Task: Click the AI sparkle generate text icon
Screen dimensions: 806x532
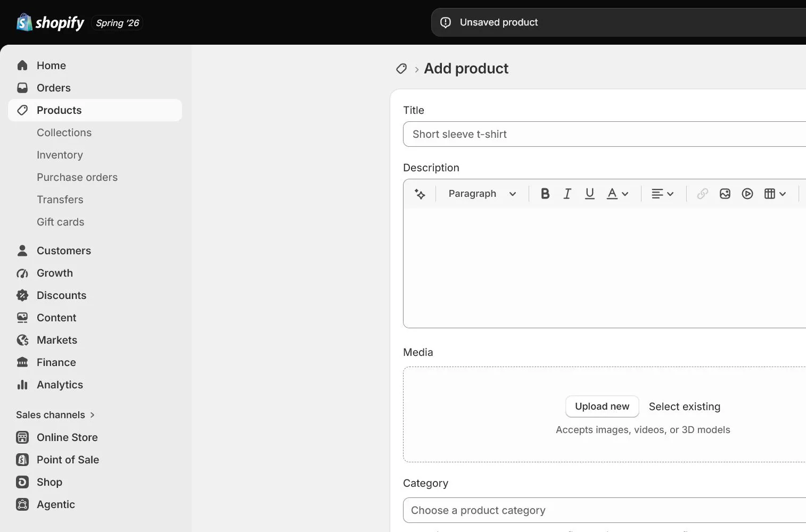Action: pos(420,194)
